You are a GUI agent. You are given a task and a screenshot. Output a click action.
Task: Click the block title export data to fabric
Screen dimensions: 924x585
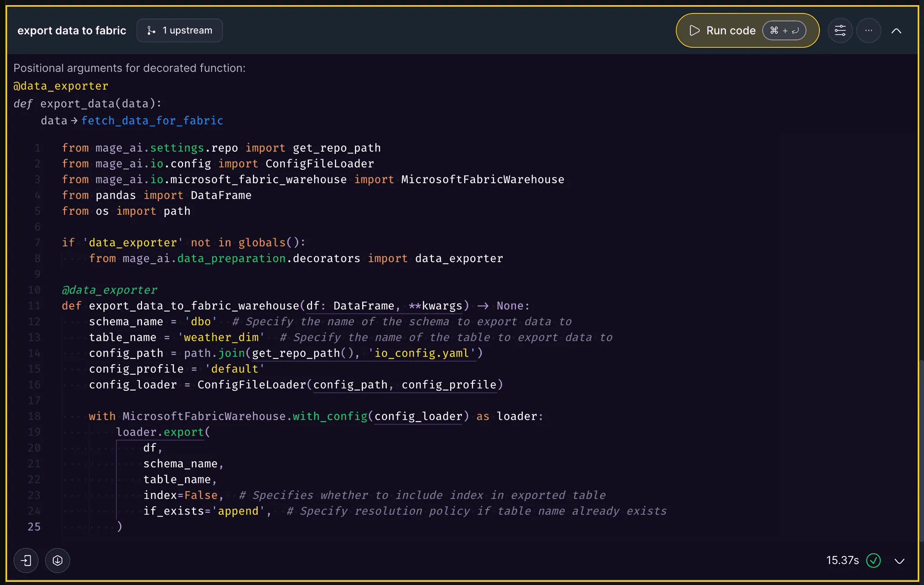[72, 30]
